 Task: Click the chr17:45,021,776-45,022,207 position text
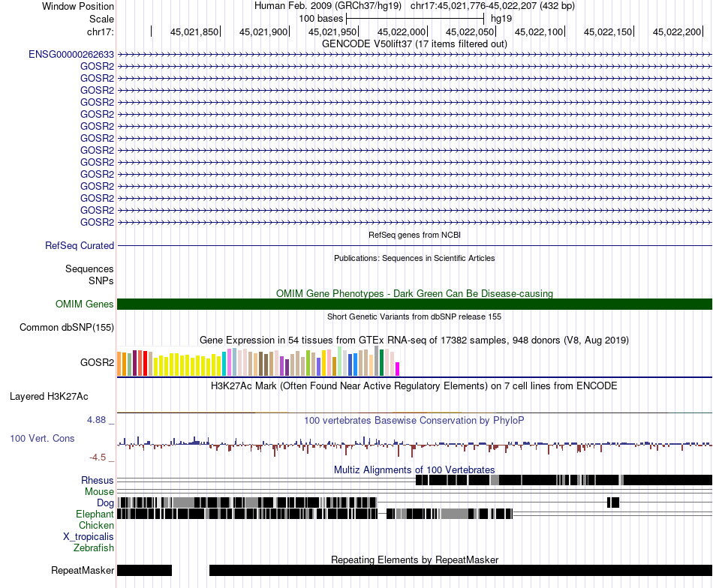[x=492, y=6]
